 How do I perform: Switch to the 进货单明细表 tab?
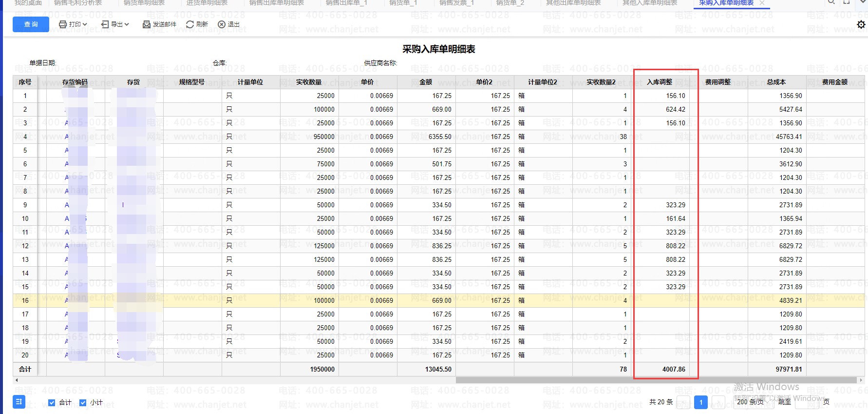(x=207, y=3)
